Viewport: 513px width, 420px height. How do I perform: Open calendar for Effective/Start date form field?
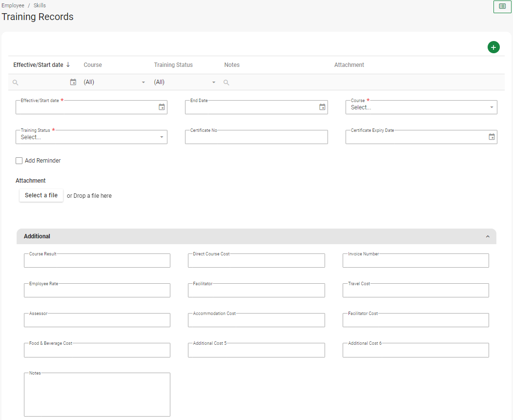(x=162, y=107)
